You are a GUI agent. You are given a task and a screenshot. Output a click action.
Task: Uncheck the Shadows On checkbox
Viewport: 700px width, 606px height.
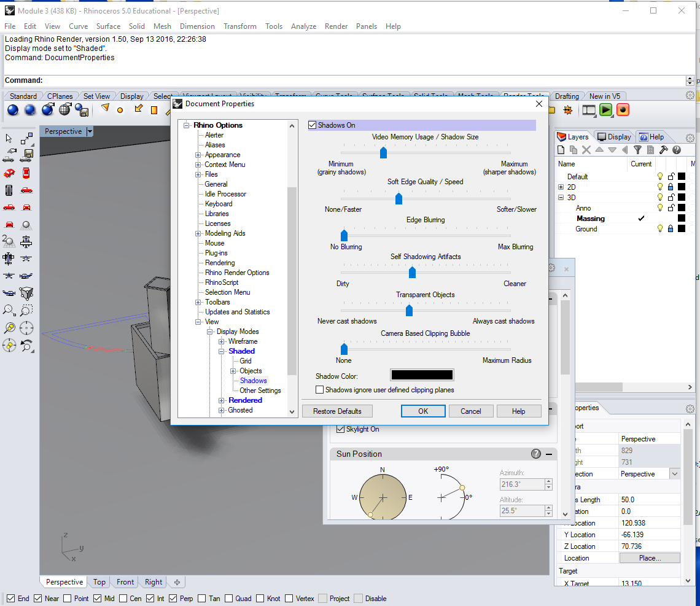click(x=312, y=125)
